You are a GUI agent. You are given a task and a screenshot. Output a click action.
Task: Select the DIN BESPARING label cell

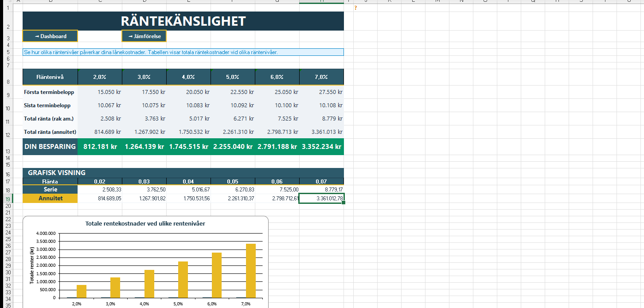50,147
